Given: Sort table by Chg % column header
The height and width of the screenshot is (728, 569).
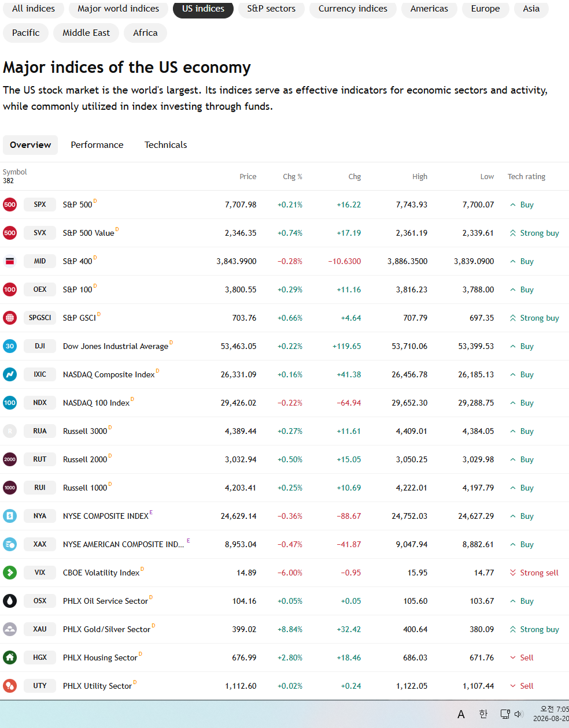Looking at the screenshot, I should coord(293,177).
